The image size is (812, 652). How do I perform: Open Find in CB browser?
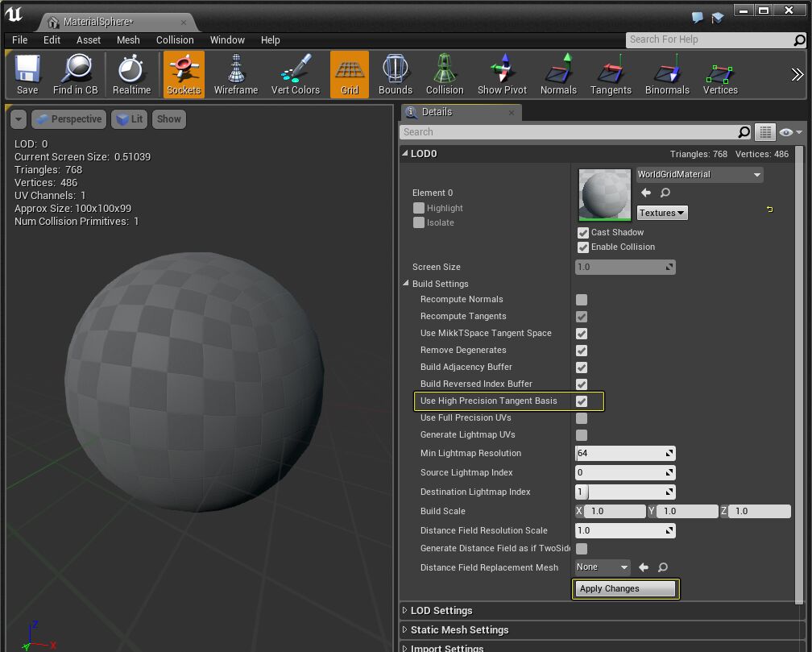[76, 74]
